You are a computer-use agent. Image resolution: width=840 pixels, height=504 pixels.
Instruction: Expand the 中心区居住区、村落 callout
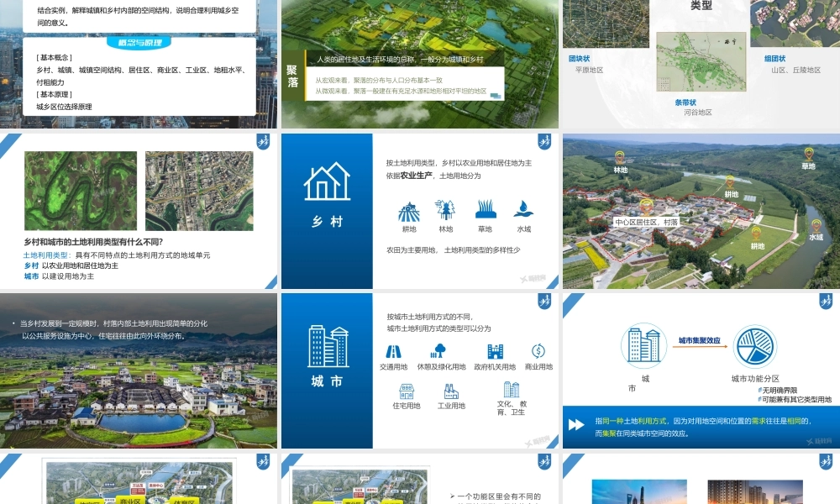coord(647,222)
